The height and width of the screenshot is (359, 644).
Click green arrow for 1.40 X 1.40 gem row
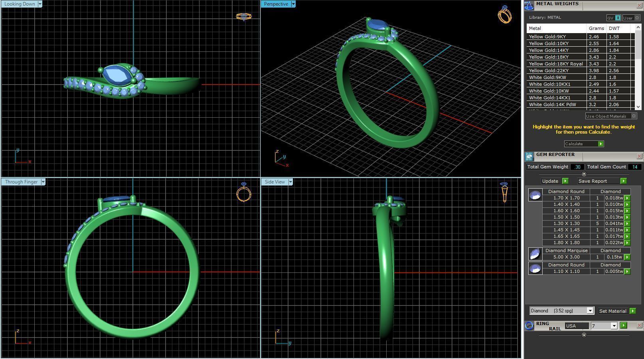tap(627, 205)
